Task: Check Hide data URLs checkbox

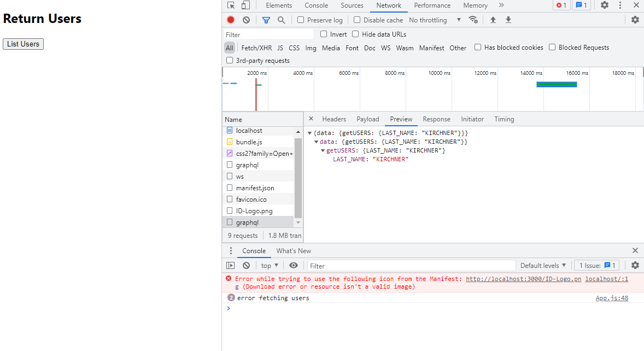Action: tap(355, 34)
